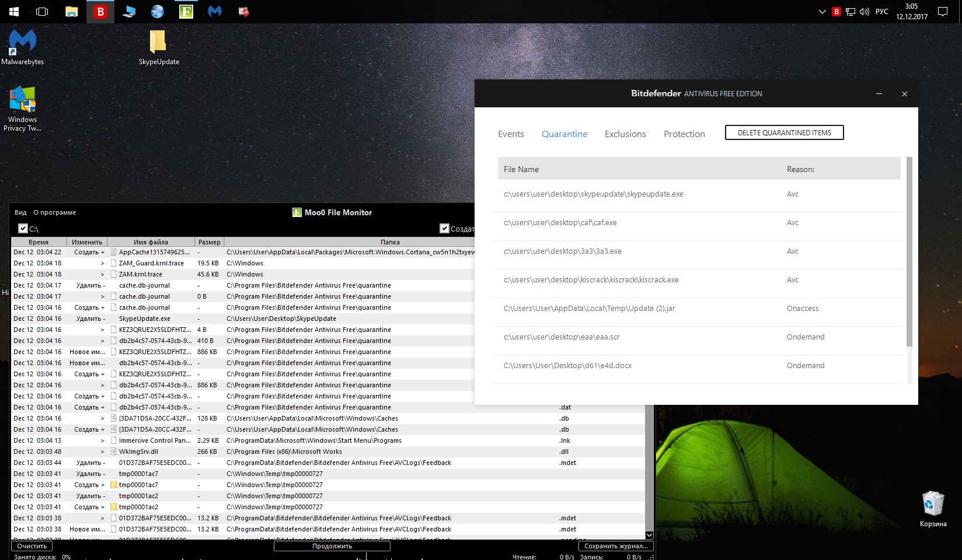Switch to the Exclusions tab
962x560 pixels.
point(625,134)
